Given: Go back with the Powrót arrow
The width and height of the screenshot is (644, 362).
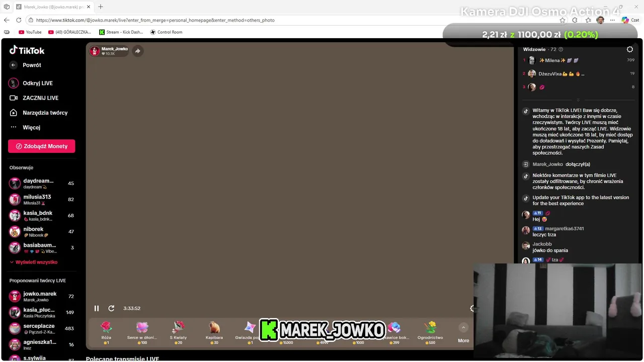Looking at the screenshot, I should coord(14,65).
